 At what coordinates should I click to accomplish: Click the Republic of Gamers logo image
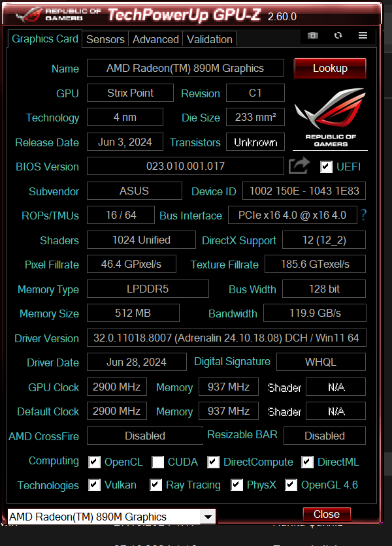click(330, 118)
